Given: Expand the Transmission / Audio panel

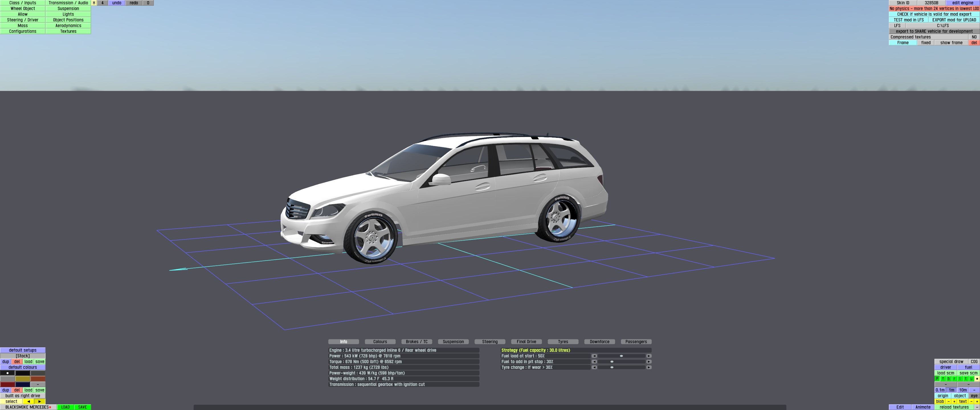Looking at the screenshot, I should tap(68, 3).
